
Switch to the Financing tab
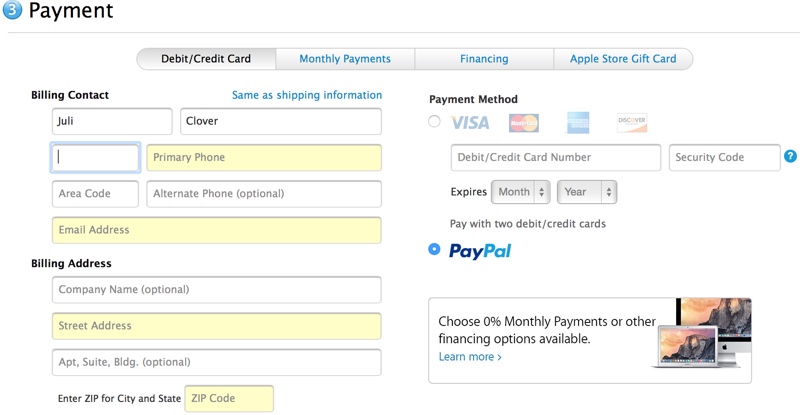[x=484, y=59]
